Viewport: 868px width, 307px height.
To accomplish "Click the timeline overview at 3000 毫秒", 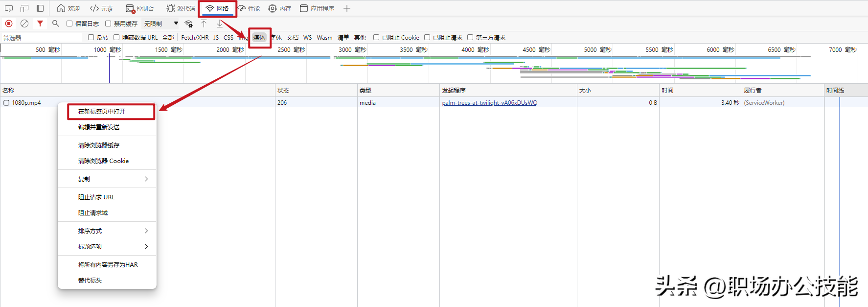I will [352, 50].
